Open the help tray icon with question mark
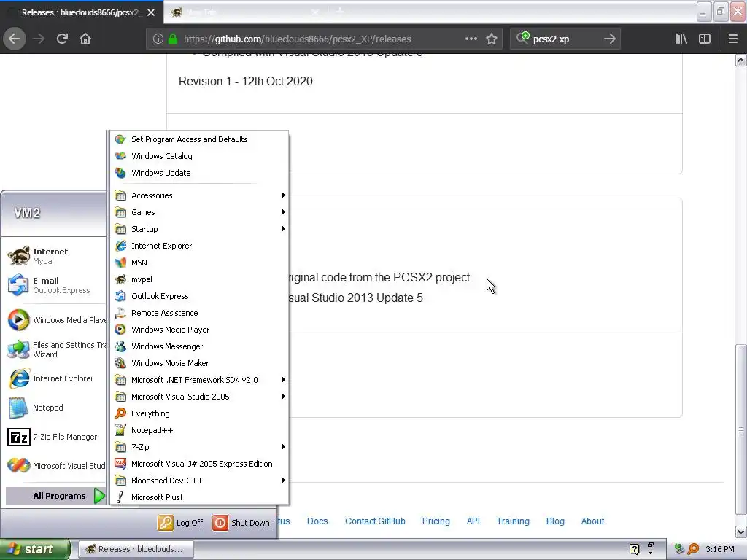 (x=634, y=549)
